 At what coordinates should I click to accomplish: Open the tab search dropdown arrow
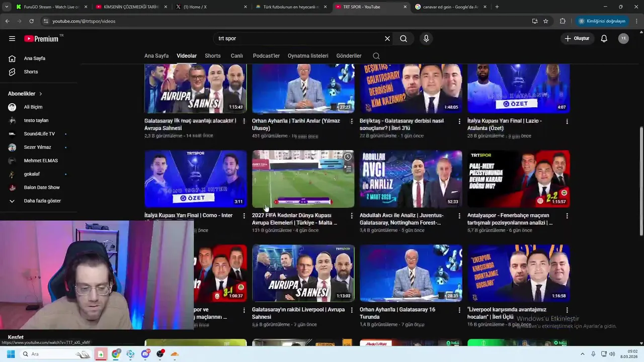coord(7,7)
